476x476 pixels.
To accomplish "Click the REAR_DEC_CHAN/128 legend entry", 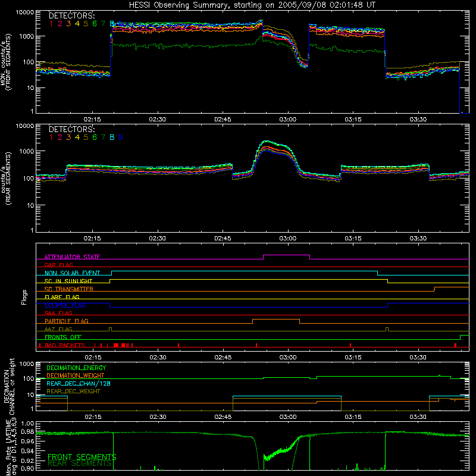I will pyautogui.click(x=79, y=384).
